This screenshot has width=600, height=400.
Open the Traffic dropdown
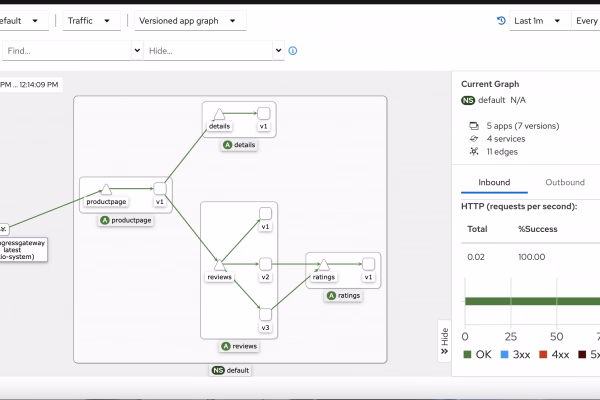[91, 21]
